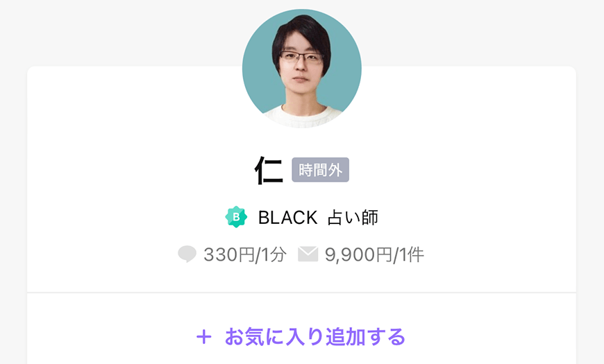Select the 330円/1分 chat price
Screen dimensions: 604x364
tap(244, 254)
